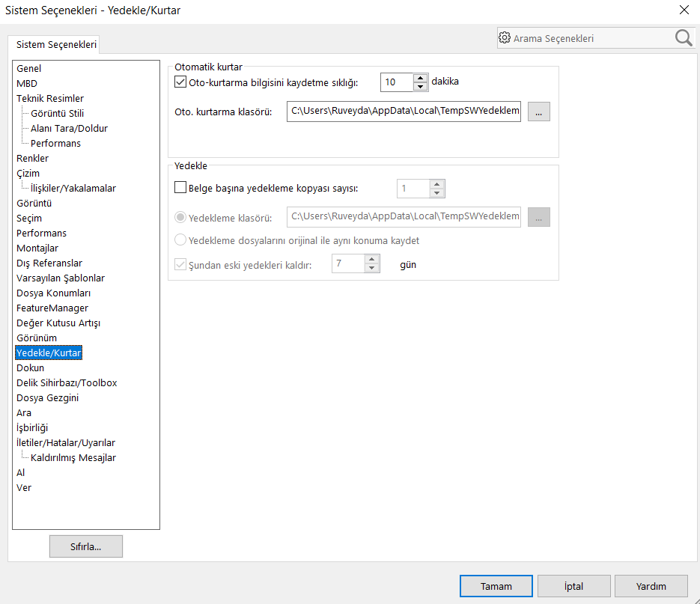Enable Belge başına yedekleme kopyası checkbox

point(180,189)
